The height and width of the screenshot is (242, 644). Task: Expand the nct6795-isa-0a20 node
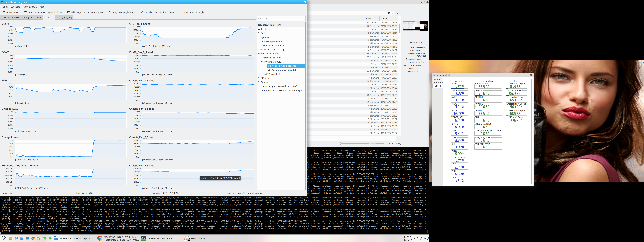(x=262, y=74)
